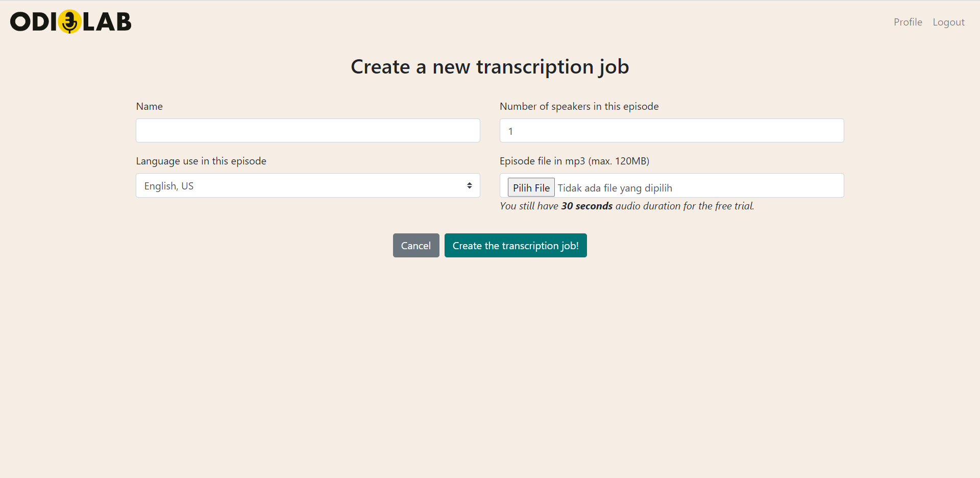Click the microphone icon in the logo
The width and height of the screenshot is (980, 478).
click(x=70, y=22)
